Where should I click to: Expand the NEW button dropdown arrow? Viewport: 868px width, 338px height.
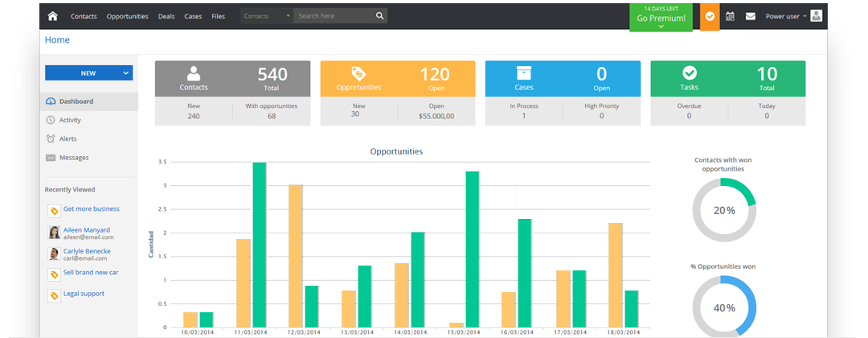coord(126,73)
